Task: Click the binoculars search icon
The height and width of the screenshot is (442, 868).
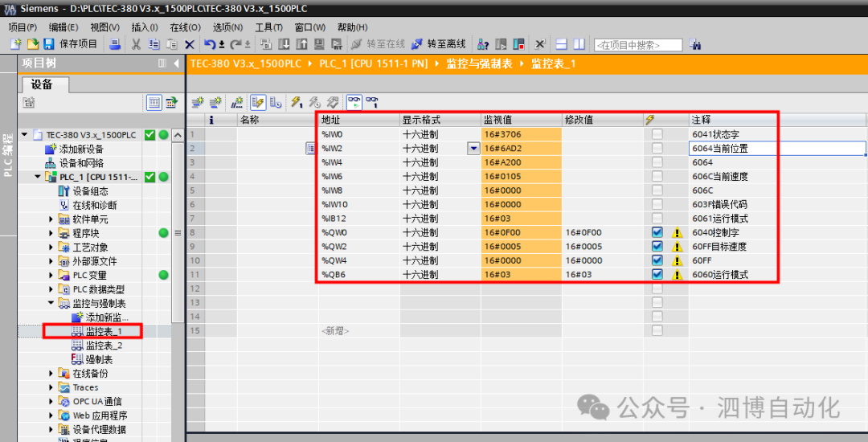Action: coord(695,44)
